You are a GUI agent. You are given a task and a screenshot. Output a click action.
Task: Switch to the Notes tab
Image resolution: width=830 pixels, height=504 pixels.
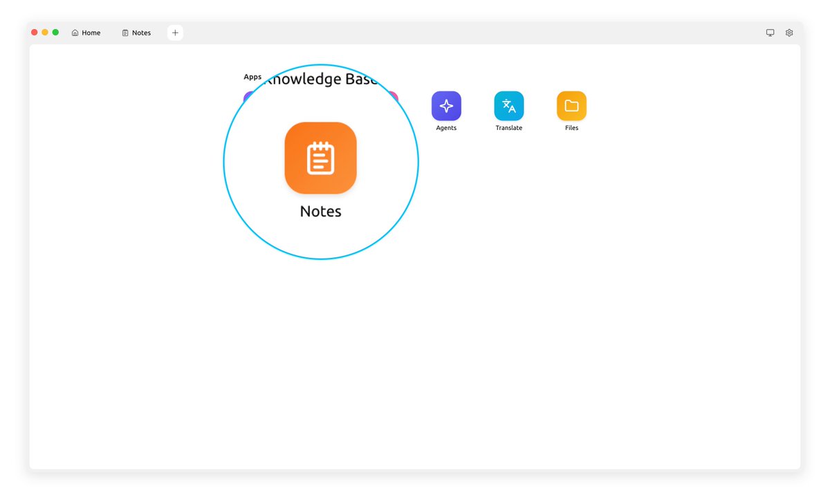pyautogui.click(x=136, y=32)
